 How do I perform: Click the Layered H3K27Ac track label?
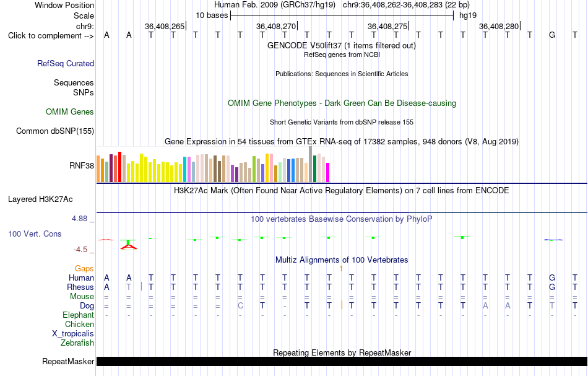click(x=40, y=199)
